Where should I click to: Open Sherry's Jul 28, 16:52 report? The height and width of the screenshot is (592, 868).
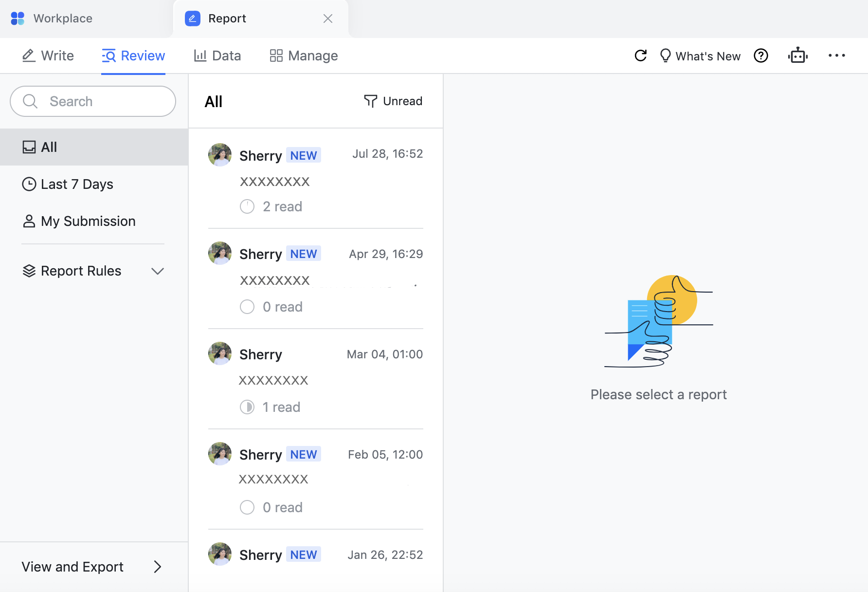(x=316, y=179)
